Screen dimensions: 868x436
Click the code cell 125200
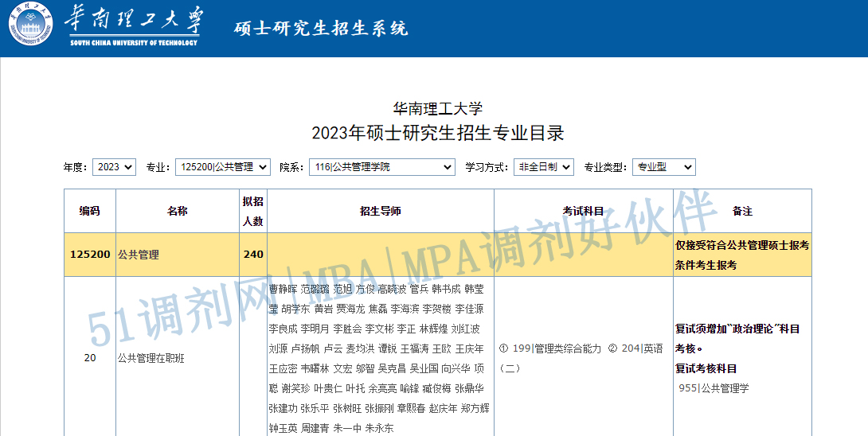[x=90, y=255]
